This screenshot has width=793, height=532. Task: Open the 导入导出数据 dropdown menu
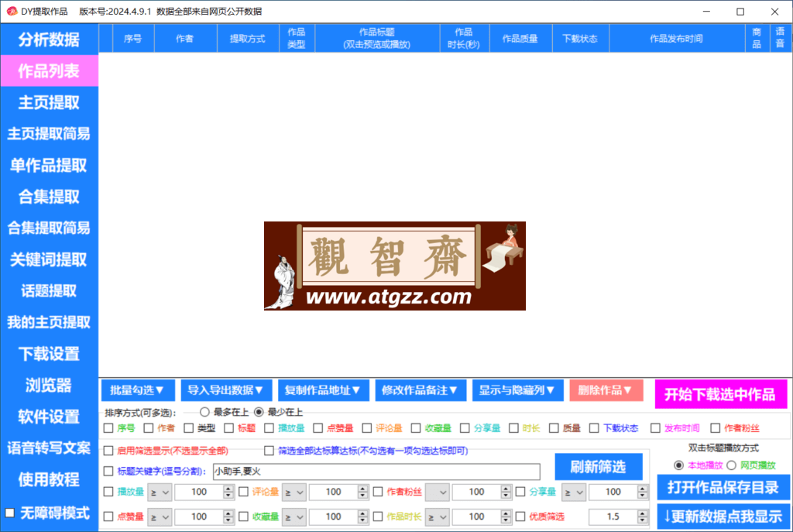(226, 390)
